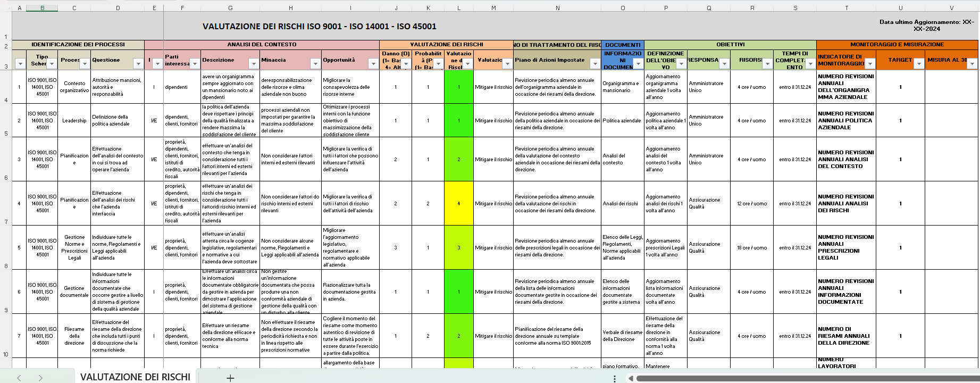Open the Opportunità column filter arrow
Screen dimensions: 980x383
[x=373, y=64]
